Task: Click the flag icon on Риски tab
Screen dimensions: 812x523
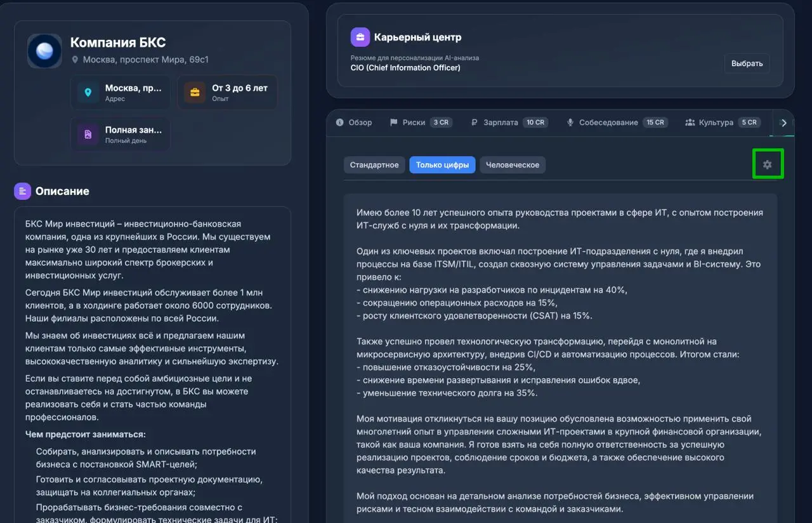Action: [x=393, y=122]
